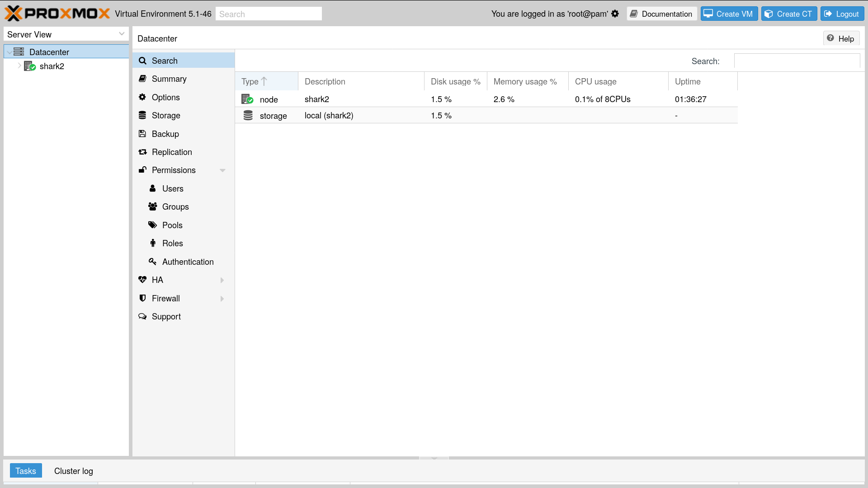Click the storage row icon in the table
The height and width of the screenshot is (488, 868).
248,116
